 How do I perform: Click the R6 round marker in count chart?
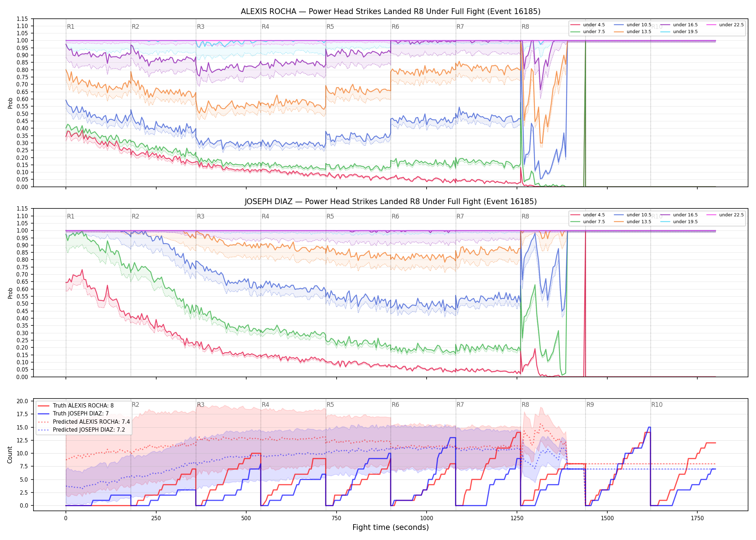pyautogui.click(x=395, y=405)
